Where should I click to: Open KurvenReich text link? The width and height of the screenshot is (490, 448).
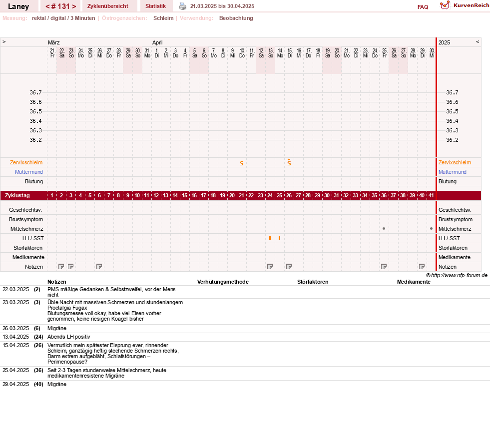tap(471, 5)
